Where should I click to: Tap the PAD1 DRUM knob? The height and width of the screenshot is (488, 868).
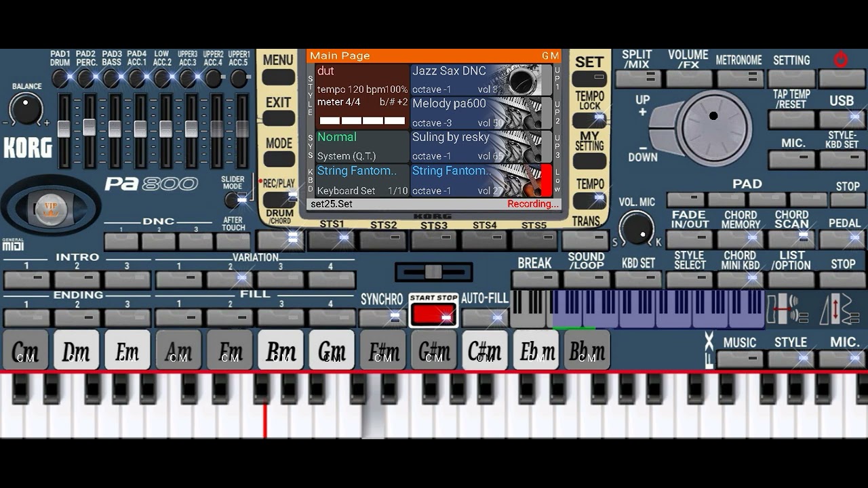click(60, 79)
